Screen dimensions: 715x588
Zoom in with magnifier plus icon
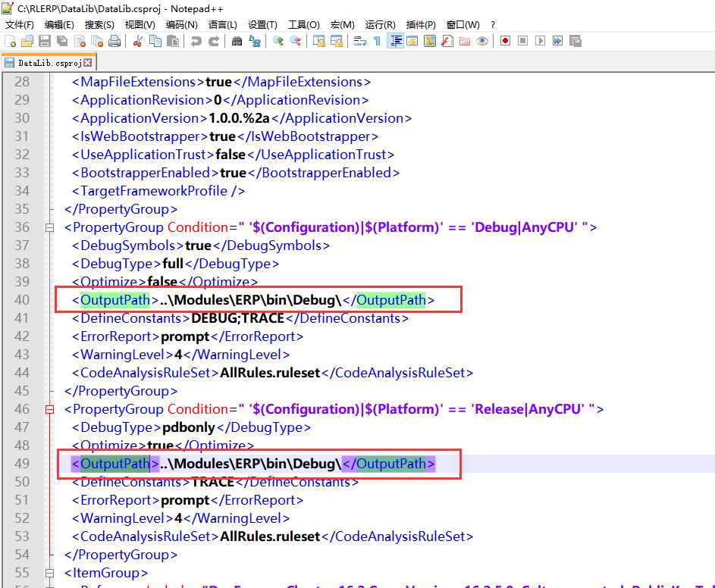click(278, 42)
